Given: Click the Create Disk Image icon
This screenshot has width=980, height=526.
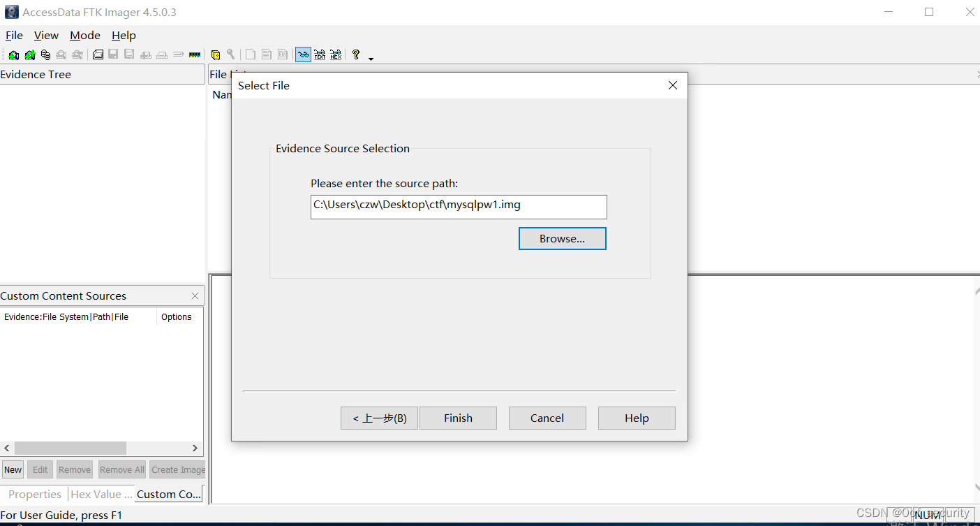Looking at the screenshot, I should (98, 54).
